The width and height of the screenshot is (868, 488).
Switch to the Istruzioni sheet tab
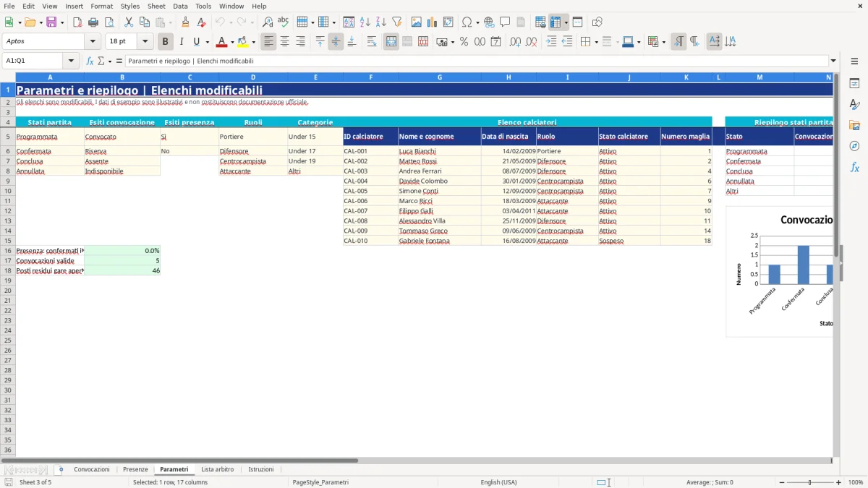click(x=261, y=469)
